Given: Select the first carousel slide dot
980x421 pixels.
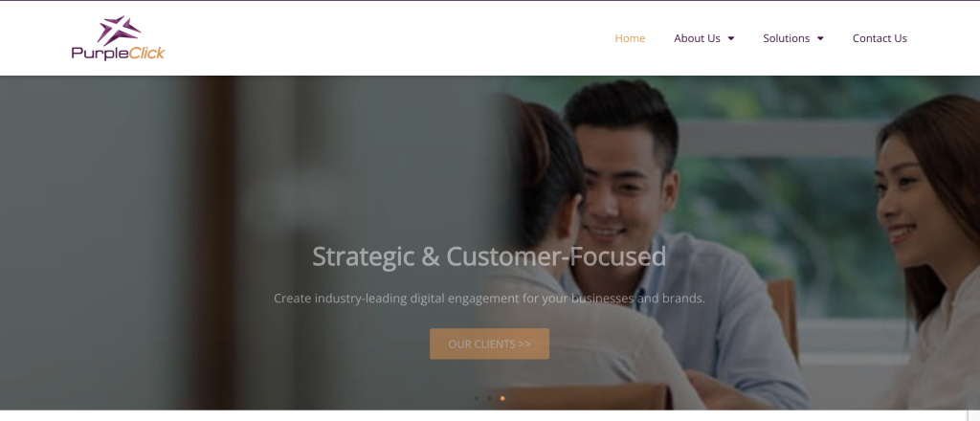Looking at the screenshot, I should 477,398.
